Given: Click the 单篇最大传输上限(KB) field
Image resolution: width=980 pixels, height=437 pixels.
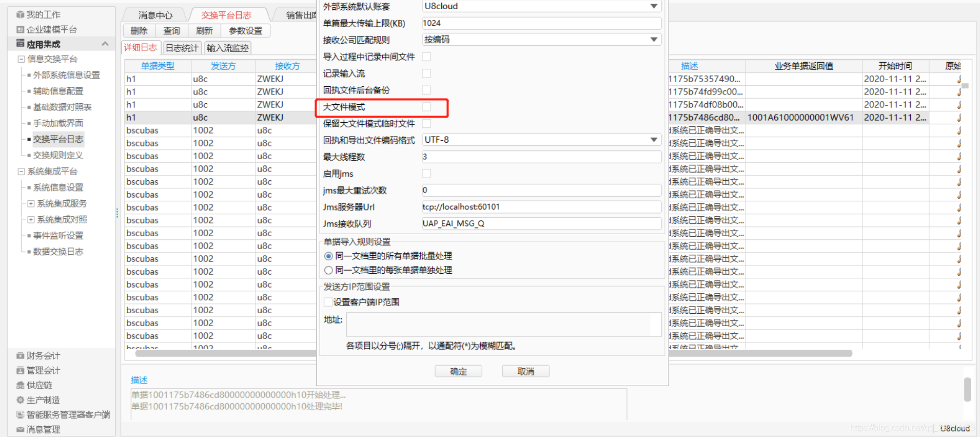Looking at the screenshot, I should (541, 23).
